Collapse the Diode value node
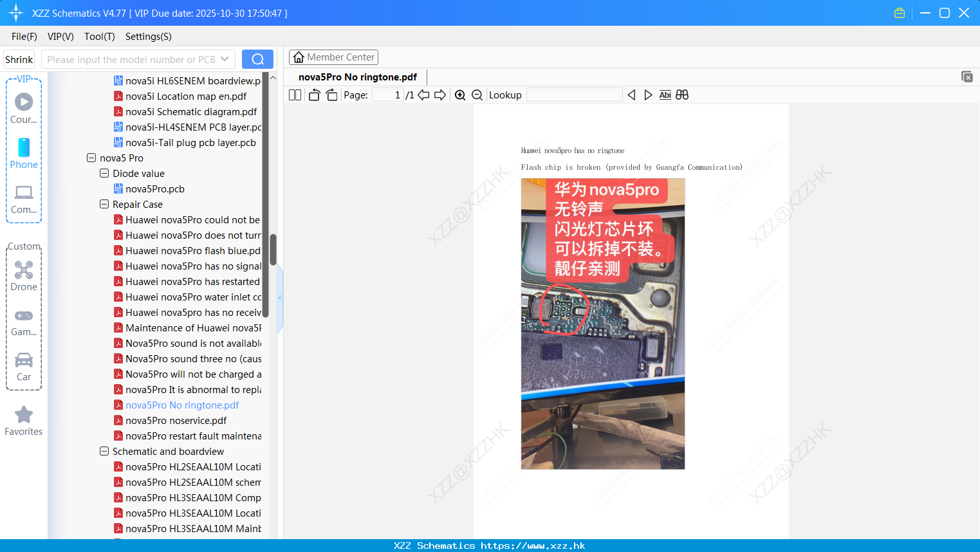The width and height of the screenshot is (980, 552). (104, 173)
